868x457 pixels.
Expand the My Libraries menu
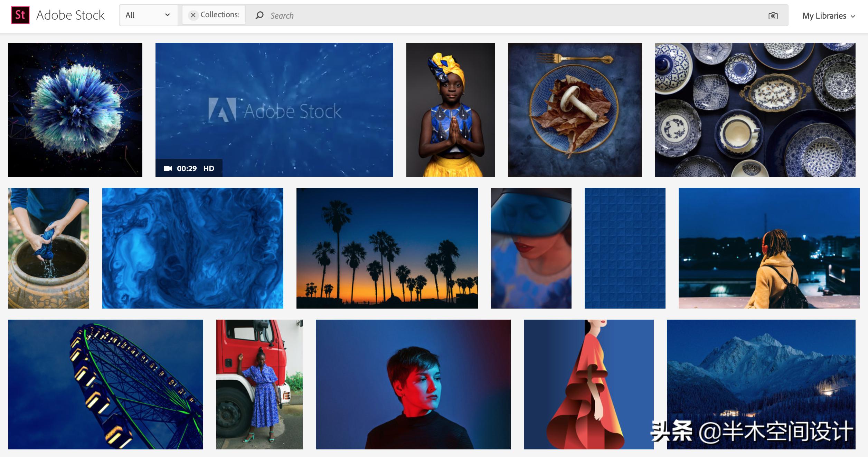coord(828,16)
